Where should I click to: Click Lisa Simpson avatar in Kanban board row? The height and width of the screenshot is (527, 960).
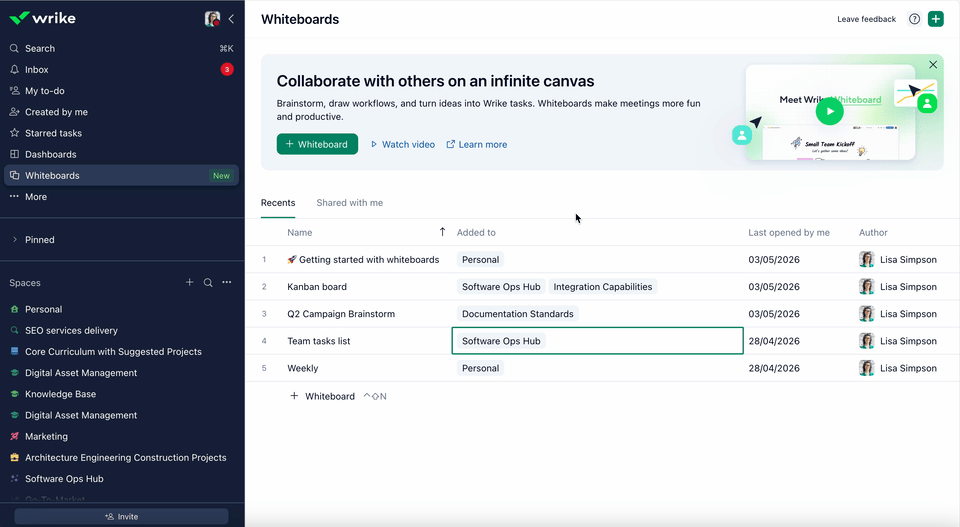(866, 286)
